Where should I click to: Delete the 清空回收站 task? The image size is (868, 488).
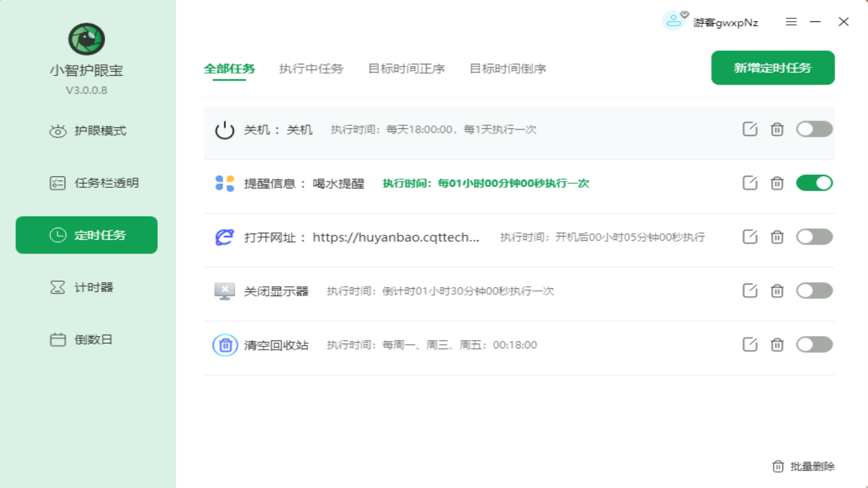click(777, 344)
